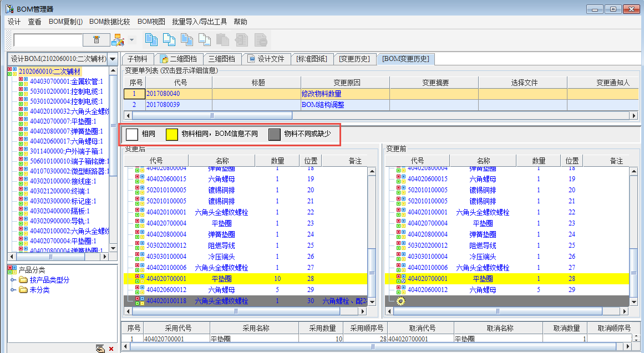
Task: Click the yellow legend color swatch
Action: (x=172, y=134)
